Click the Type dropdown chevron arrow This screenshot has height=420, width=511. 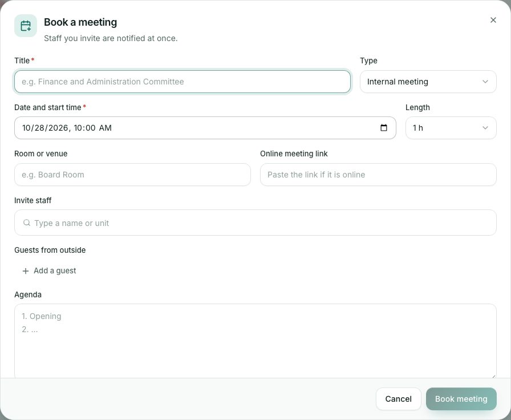(485, 82)
